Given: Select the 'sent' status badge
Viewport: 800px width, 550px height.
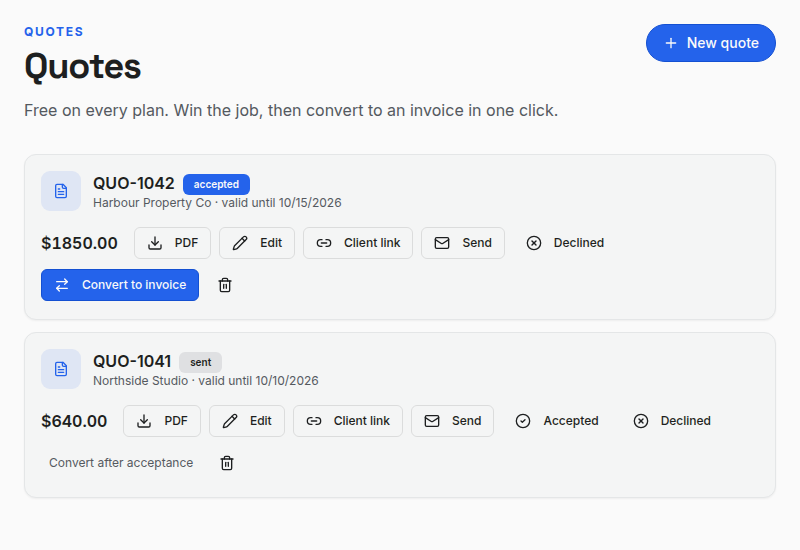Looking at the screenshot, I should 201,362.
